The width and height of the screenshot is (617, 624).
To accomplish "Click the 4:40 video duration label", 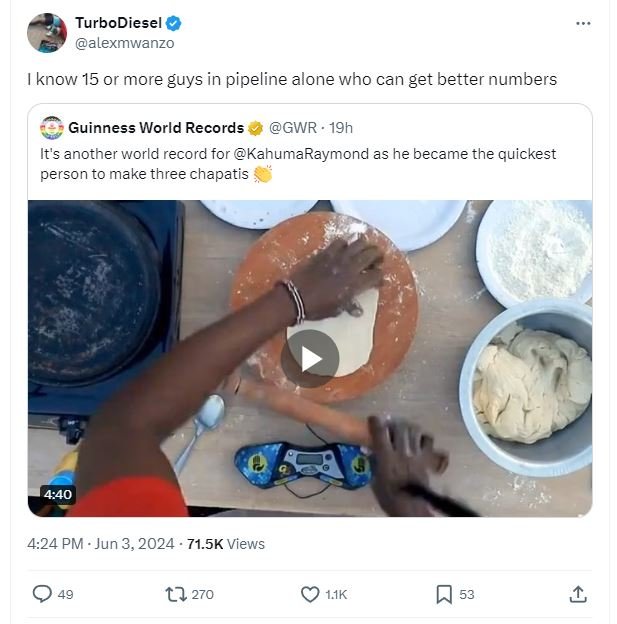I will click(x=57, y=494).
